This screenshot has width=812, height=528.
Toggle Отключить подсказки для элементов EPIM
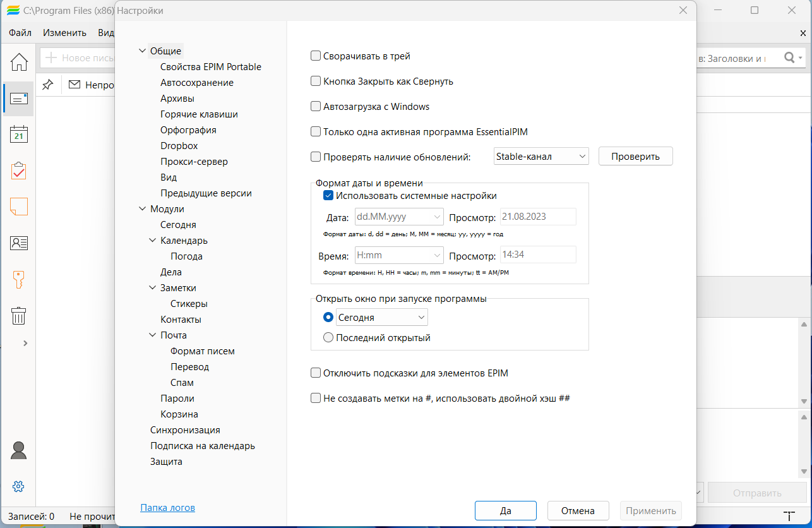[316, 373]
